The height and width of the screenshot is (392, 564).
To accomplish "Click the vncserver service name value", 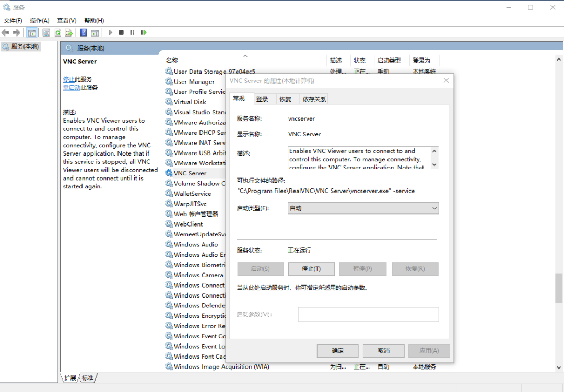I will [x=301, y=118].
